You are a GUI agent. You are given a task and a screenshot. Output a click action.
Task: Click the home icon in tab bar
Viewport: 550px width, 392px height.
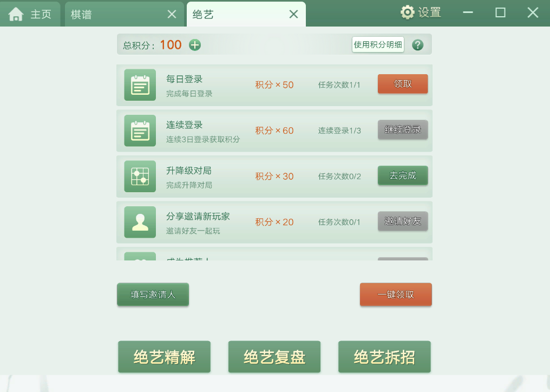click(16, 14)
